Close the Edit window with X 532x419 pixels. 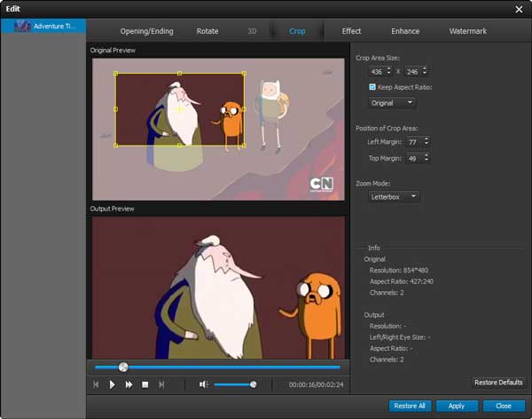pyautogui.click(x=519, y=9)
